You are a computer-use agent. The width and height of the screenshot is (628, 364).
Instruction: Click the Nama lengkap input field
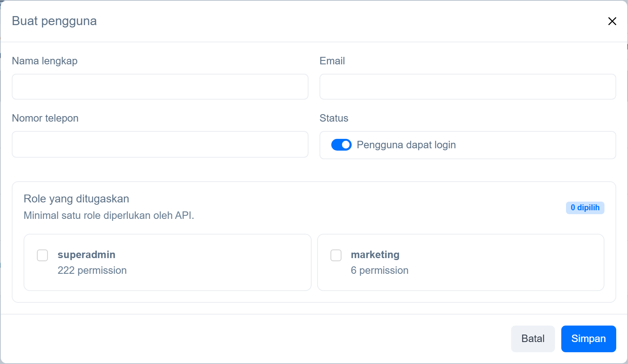coord(160,87)
